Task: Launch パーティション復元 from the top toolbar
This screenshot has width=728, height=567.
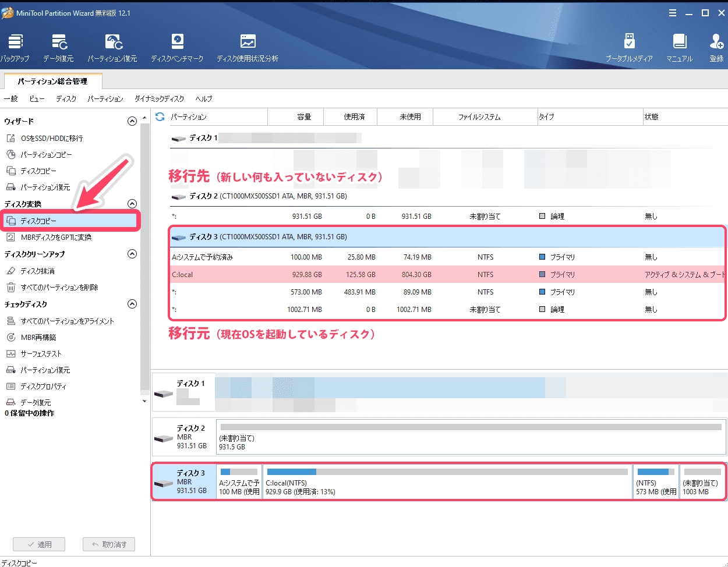Action: (x=112, y=48)
